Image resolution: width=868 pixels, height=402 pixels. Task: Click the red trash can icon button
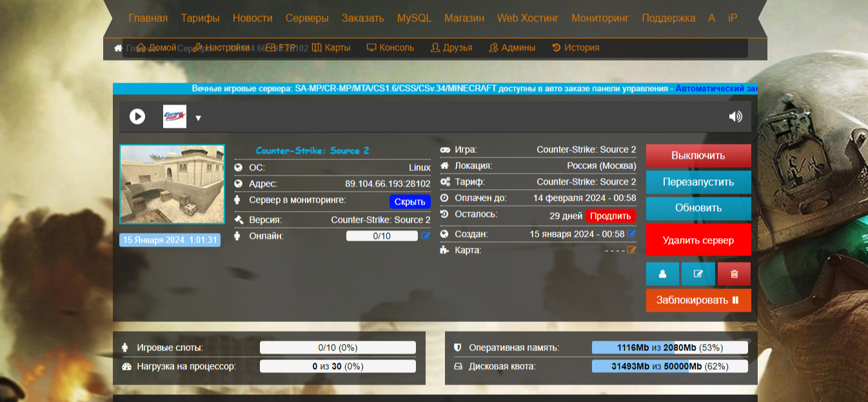tap(734, 274)
